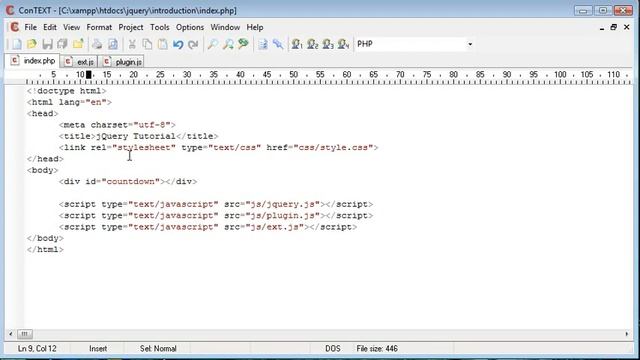Click the Undo arrow icon

coord(178,44)
